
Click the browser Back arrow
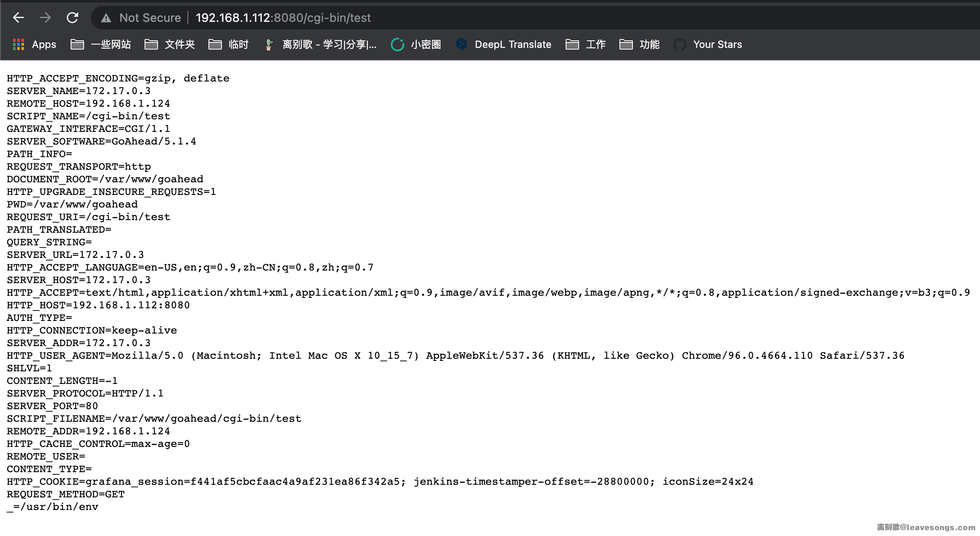point(18,18)
